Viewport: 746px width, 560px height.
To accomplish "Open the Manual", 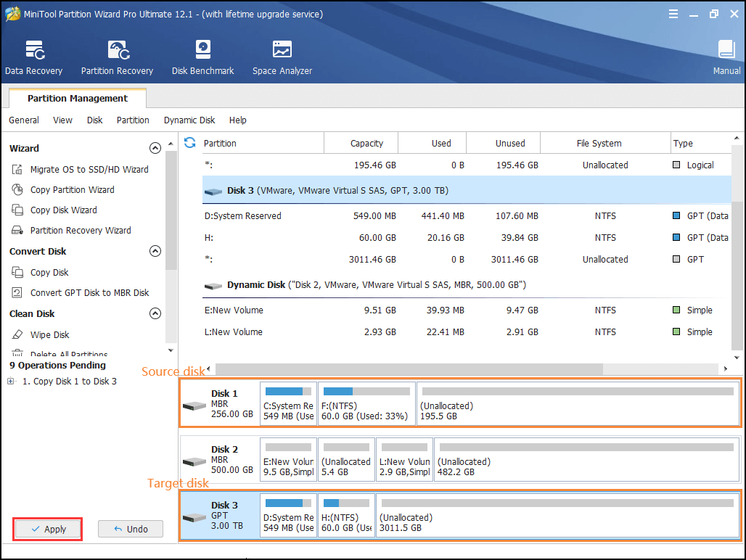I will pyautogui.click(x=726, y=57).
